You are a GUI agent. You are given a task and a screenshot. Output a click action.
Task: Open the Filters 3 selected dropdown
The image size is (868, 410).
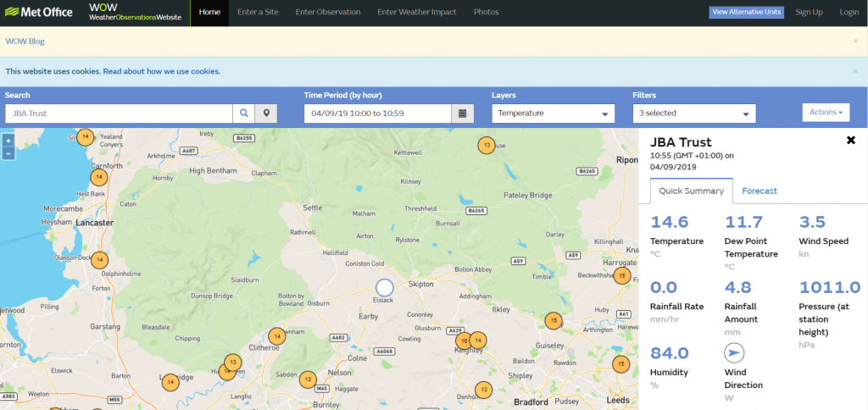coord(694,114)
